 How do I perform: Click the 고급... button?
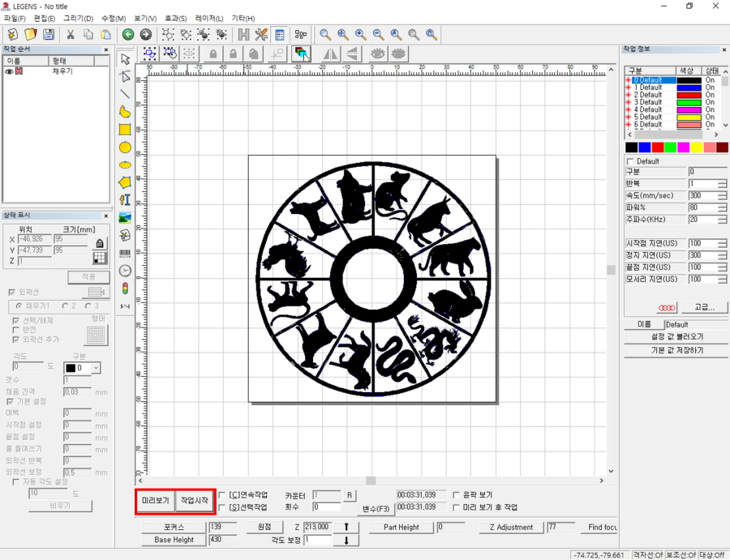[704, 307]
